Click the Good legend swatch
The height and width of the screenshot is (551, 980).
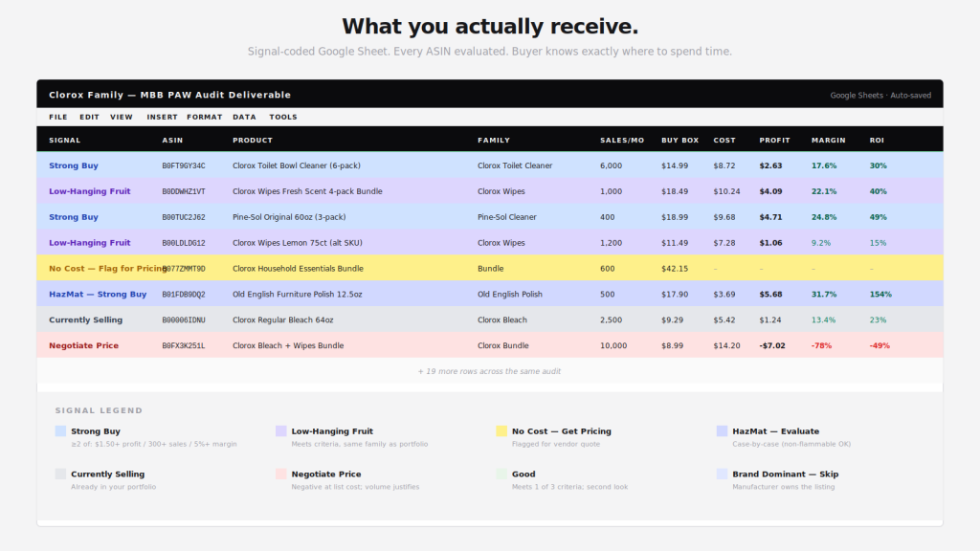click(501, 474)
